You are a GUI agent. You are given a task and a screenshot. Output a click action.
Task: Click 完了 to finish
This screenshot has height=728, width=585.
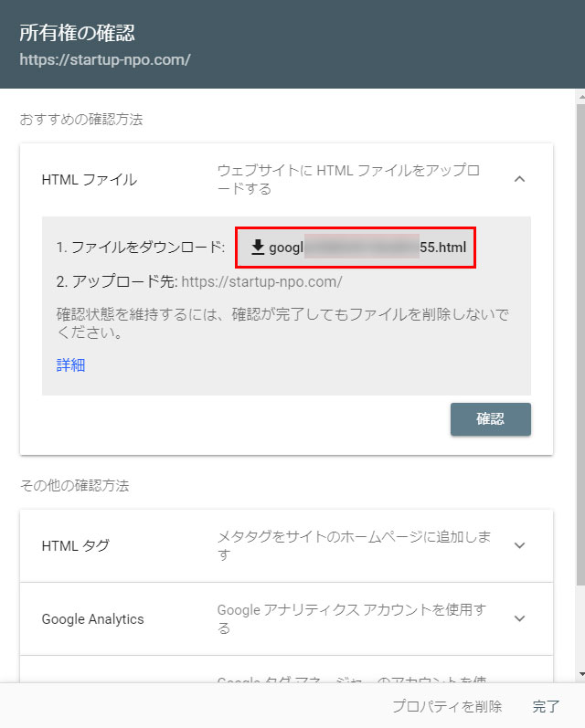[x=546, y=706]
